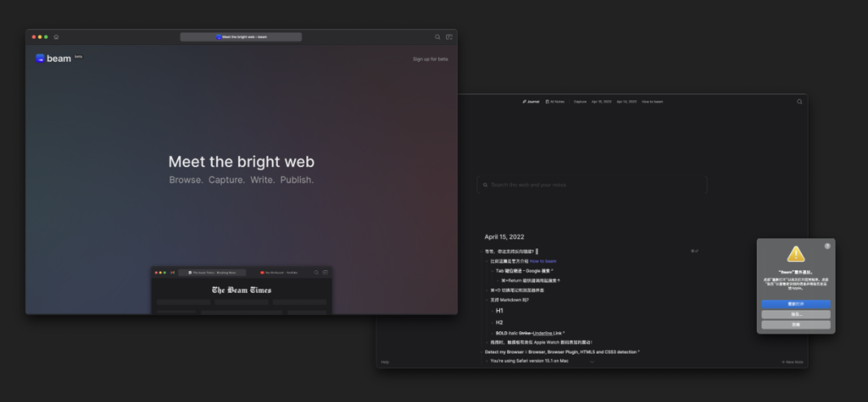868x402 pixels.
Task: Click the Apple Watch bullet line
Action: coord(542,343)
